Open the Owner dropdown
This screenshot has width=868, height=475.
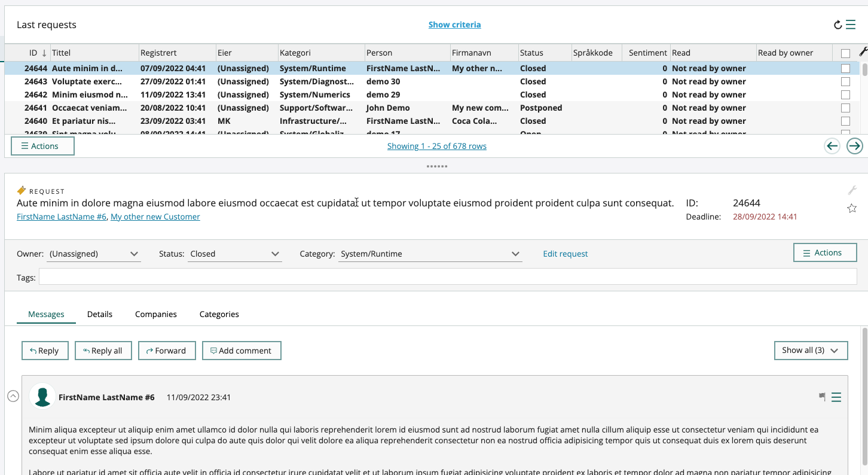(94, 254)
